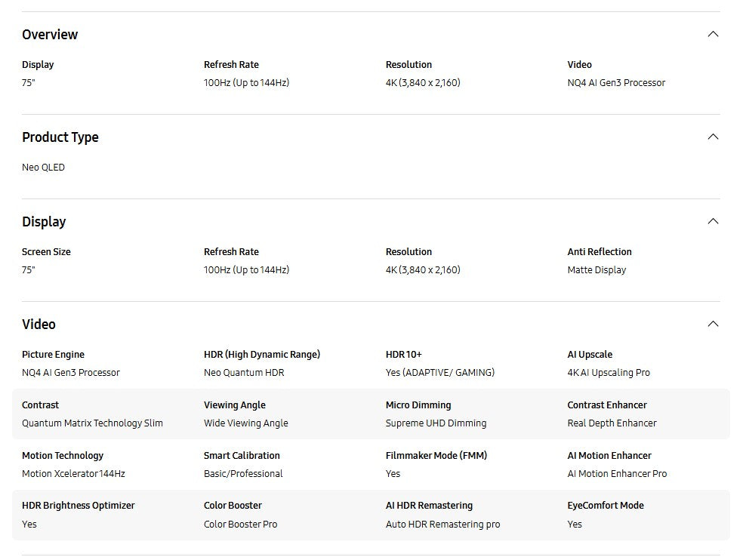This screenshot has height=560, width=746.
Task: Click the Display section collapse chevron
Action: coord(712,222)
